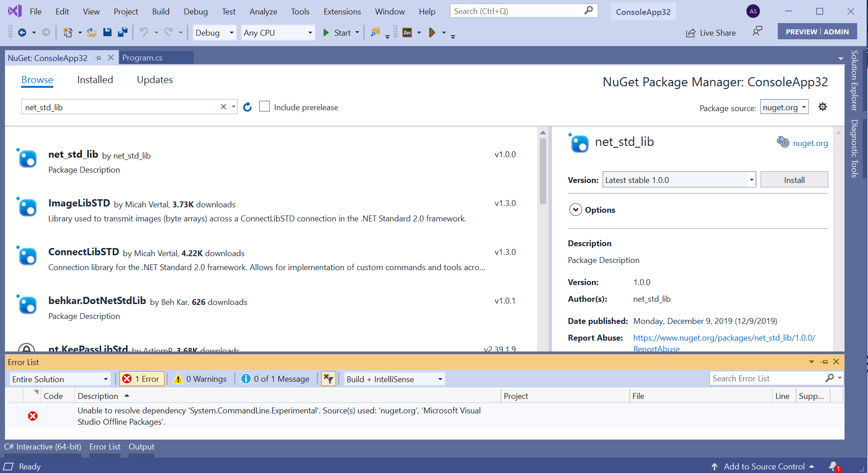Click the Navigate Forward arrow icon
The width and height of the screenshot is (868, 473).
46,33
